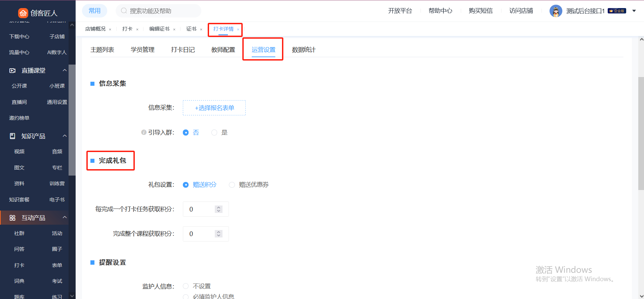Collapse the 知识产品 sidebar section
Image resolution: width=644 pixels, height=299 pixels.
tap(65, 136)
